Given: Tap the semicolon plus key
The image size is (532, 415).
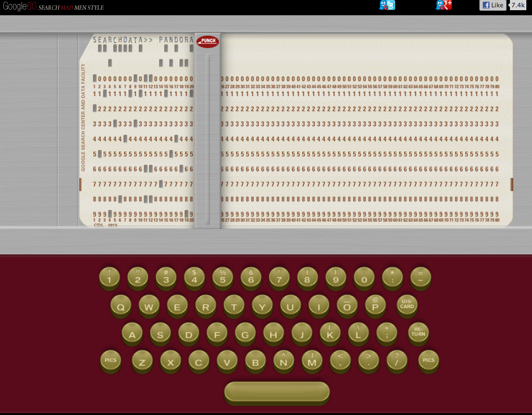Looking at the screenshot, I should pos(387,334).
